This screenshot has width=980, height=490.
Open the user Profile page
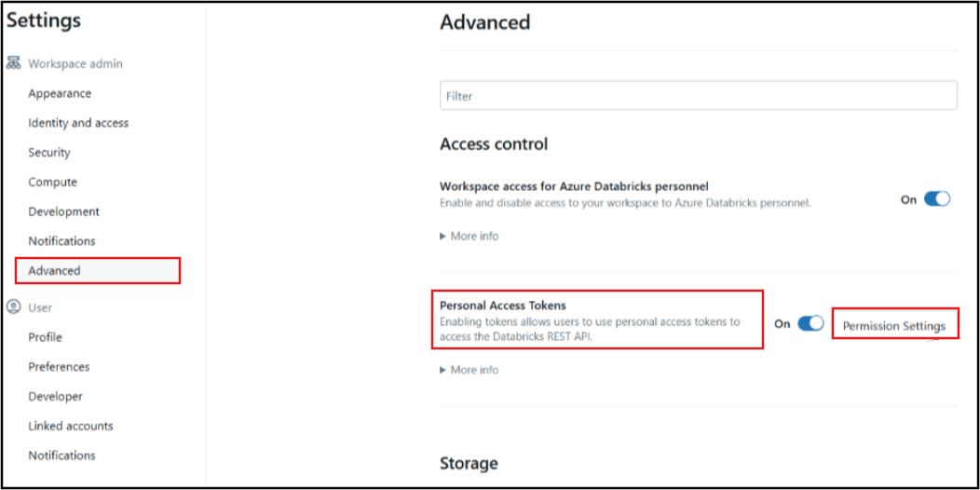pyautogui.click(x=45, y=337)
